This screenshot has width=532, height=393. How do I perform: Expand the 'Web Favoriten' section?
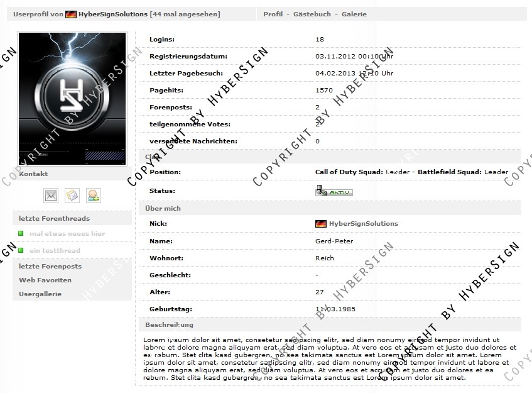[72, 280]
